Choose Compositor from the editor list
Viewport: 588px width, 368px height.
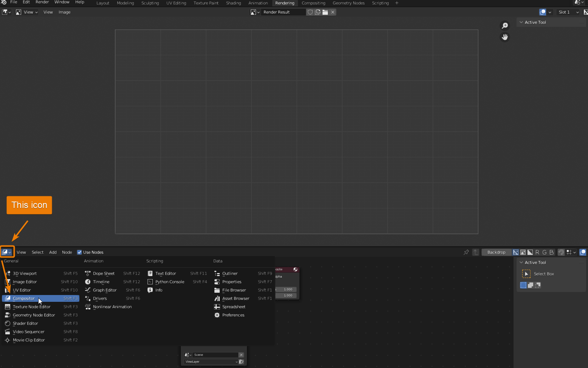click(24, 298)
